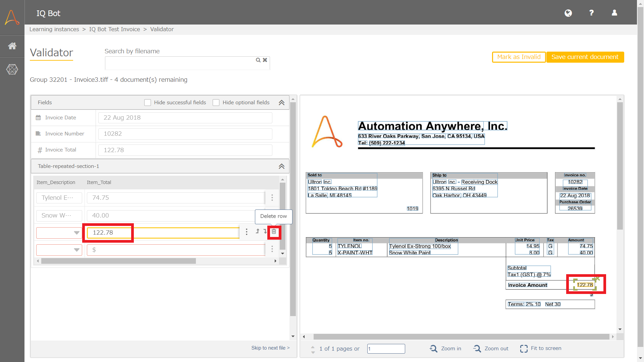
Task: Go to next page arrow
Action: (x=313, y=352)
